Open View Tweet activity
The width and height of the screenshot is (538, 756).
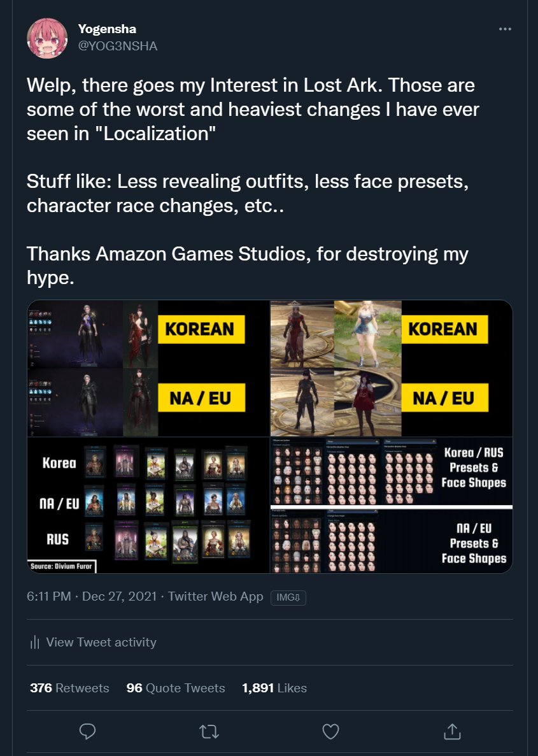pyautogui.click(x=101, y=642)
